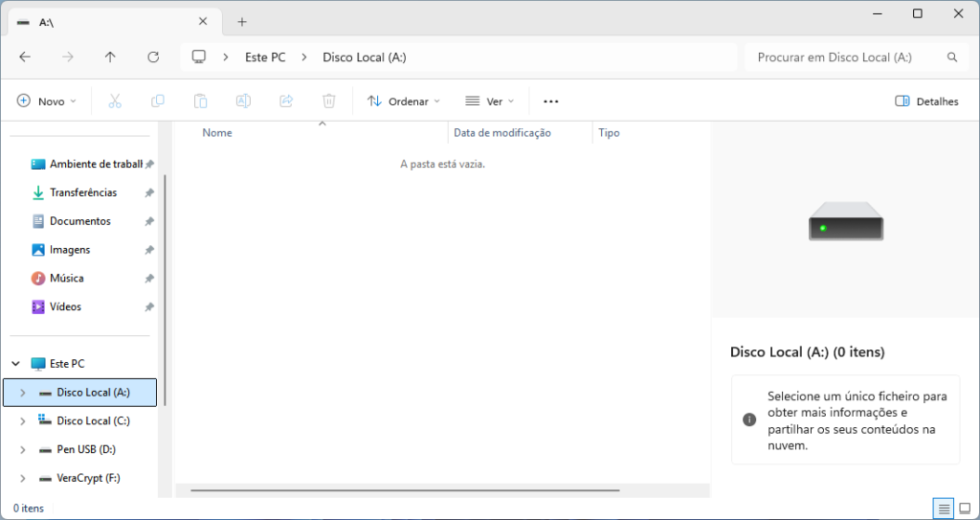This screenshot has height=520, width=980.
Task: Toggle the Detalhes pane button
Action: click(925, 101)
